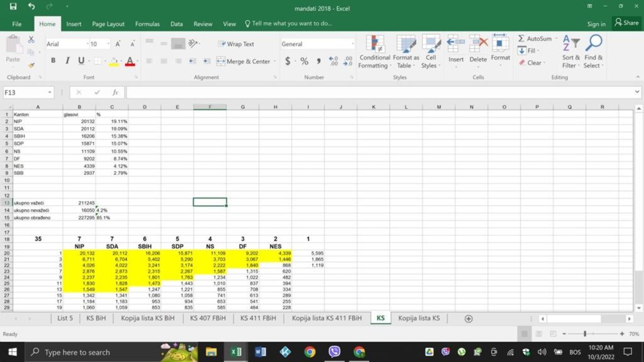
Task: Toggle Italic formatting
Action: click(67, 61)
